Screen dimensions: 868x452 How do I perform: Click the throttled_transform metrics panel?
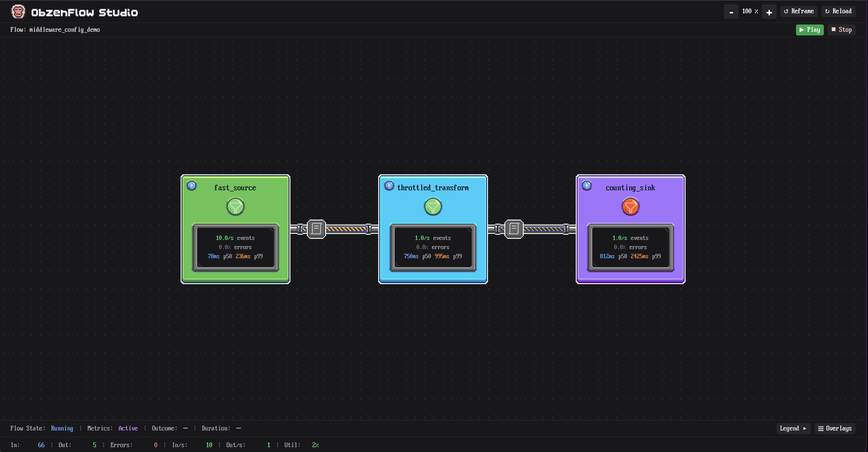pyautogui.click(x=433, y=248)
